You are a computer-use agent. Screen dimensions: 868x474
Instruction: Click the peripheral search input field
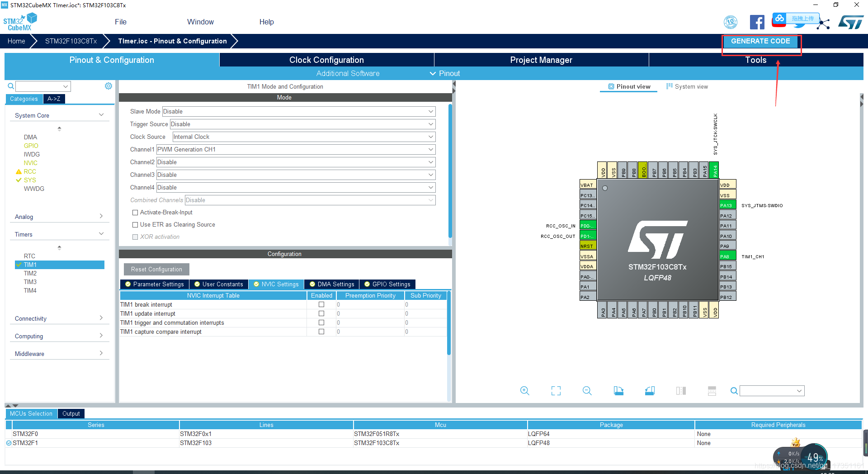coord(43,86)
